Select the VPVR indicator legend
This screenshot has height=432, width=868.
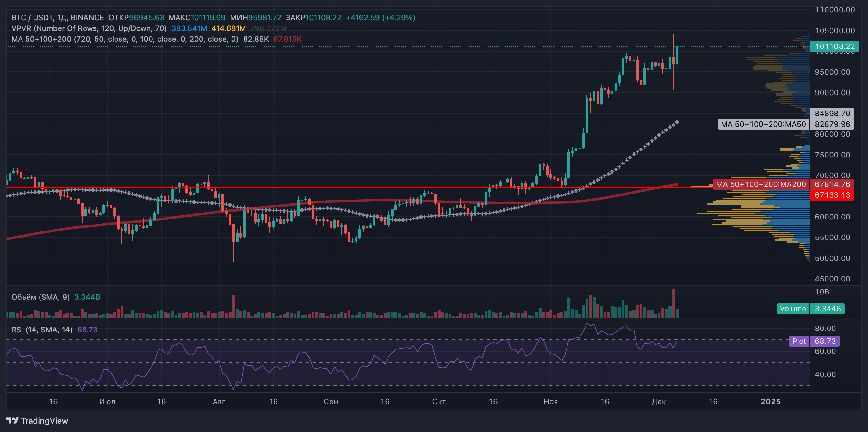(89, 28)
